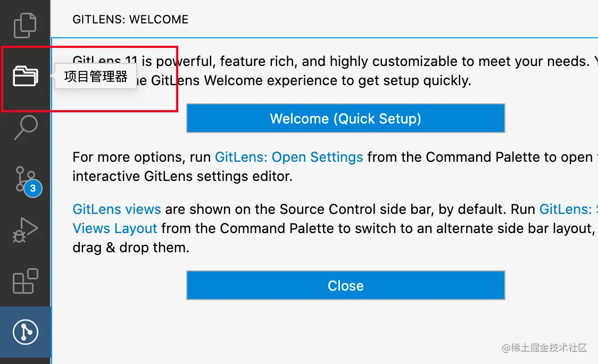Click the Welcome (Quick Setup) button
Image resolution: width=598 pixels, height=364 pixels.
click(345, 118)
